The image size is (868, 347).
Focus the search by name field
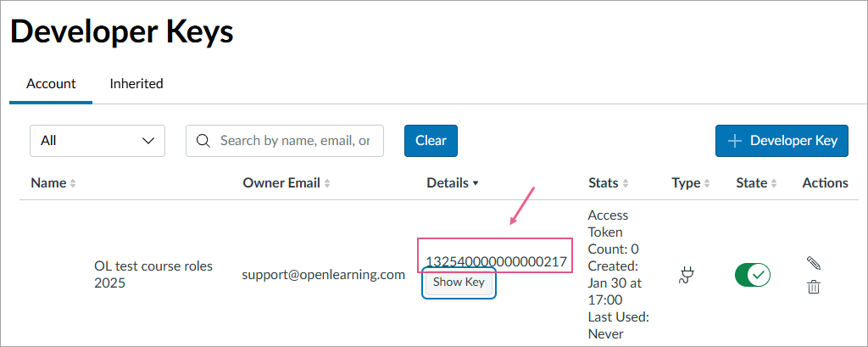285,141
